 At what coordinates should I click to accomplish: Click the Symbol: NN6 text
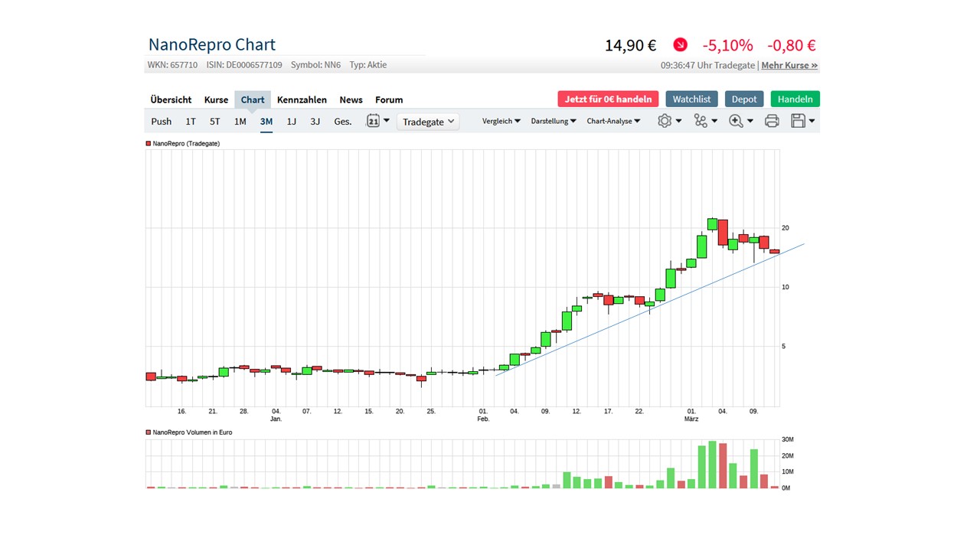pos(316,65)
